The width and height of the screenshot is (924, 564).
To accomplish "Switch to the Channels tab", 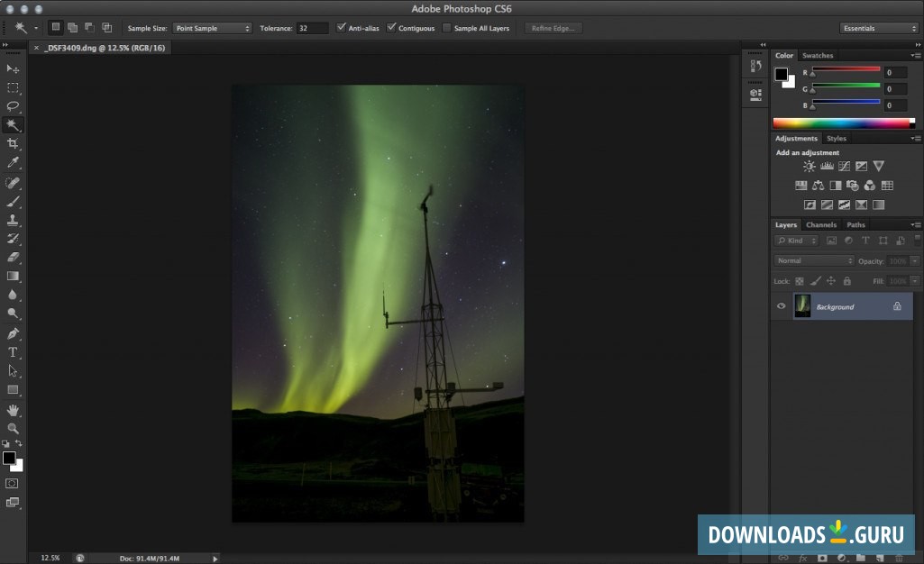I will (x=821, y=224).
